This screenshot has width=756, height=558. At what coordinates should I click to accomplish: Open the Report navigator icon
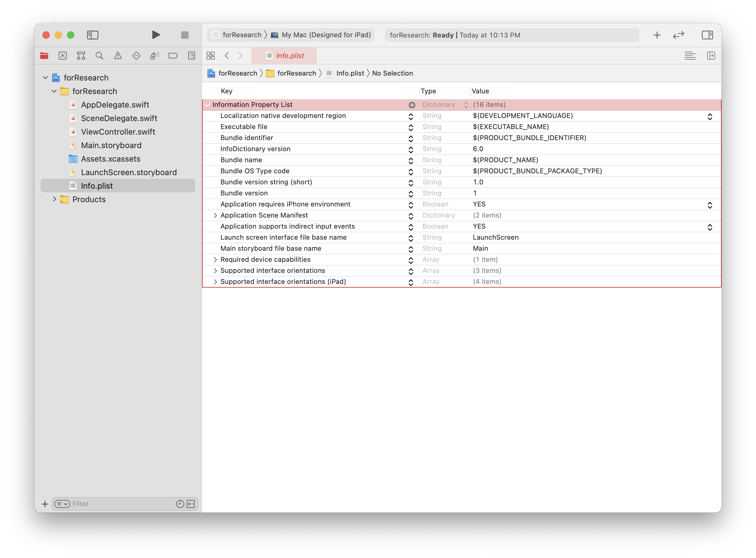191,56
